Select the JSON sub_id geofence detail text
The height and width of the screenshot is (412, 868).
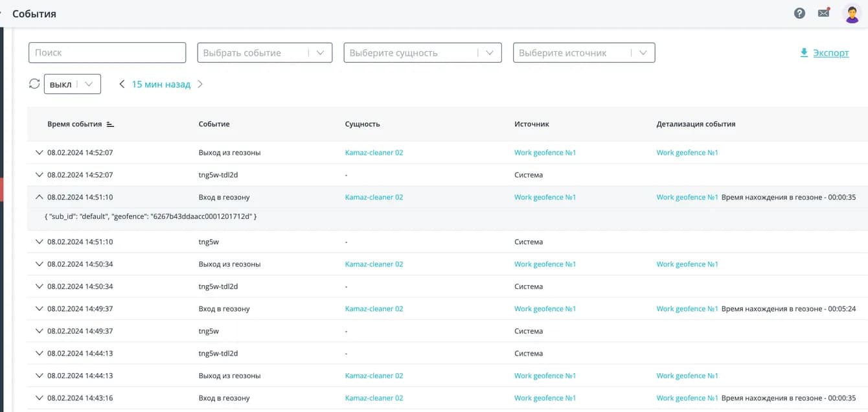[151, 216]
